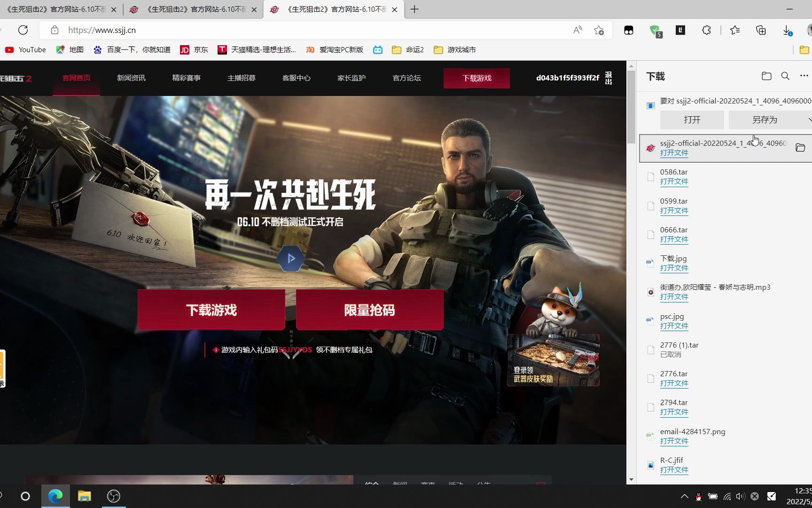Open file link under 2776.tar
Viewport: 812px width, 508px height.
tap(674, 383)
